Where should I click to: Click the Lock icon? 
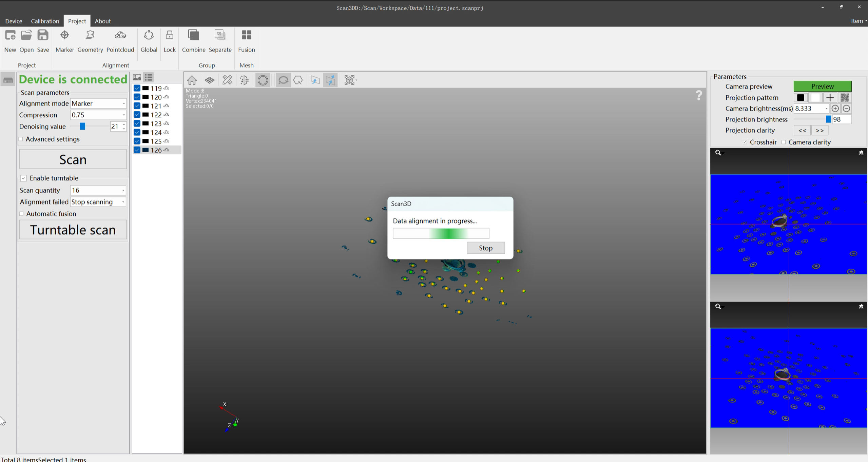tap(170, 35)
